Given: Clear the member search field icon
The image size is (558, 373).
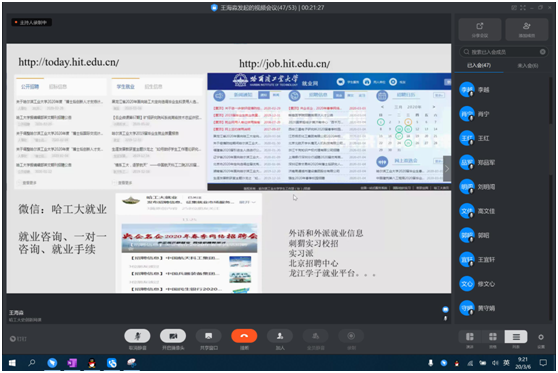Looking at the screenshot, I should click(x=543, y=52).
